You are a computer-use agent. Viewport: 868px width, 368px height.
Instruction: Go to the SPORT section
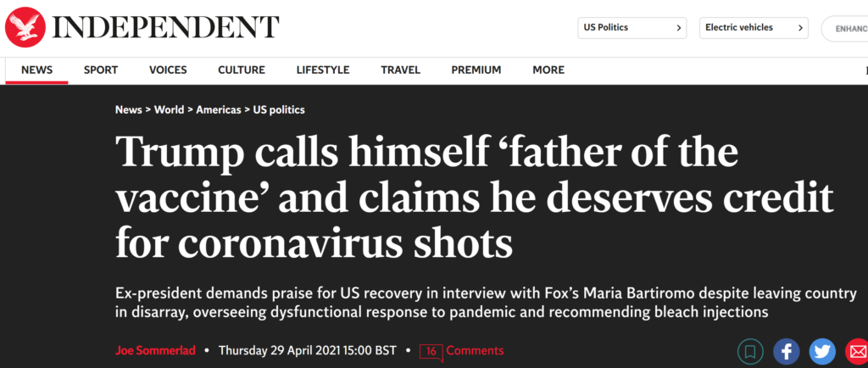point(101,70)
